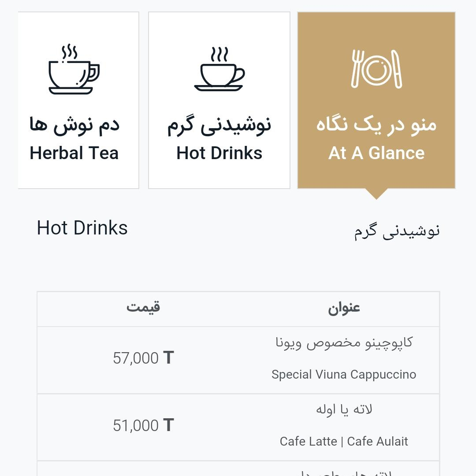476x476 pixels.
Task: Select the At A Glance menu tab
Action: tap(376, 100)
